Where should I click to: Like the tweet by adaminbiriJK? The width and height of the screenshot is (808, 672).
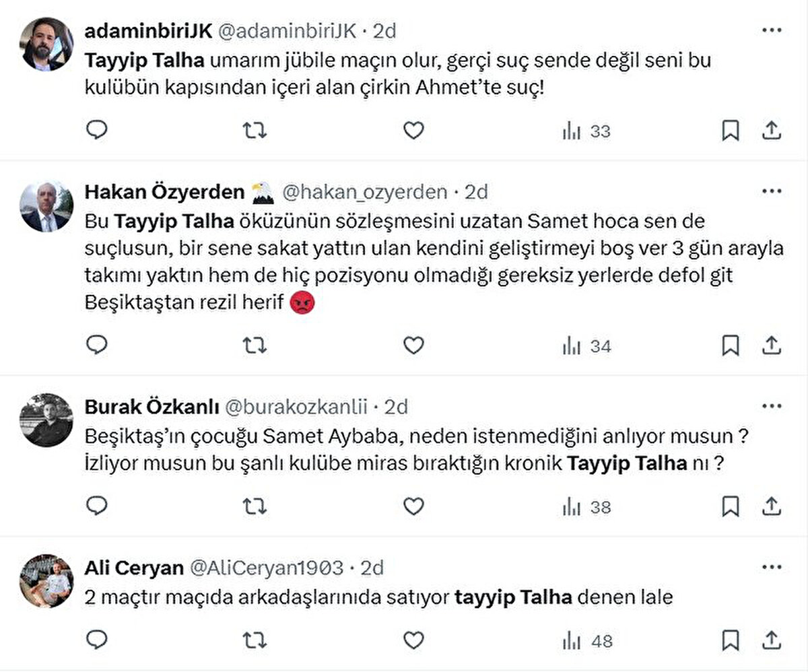coord(413,131)
